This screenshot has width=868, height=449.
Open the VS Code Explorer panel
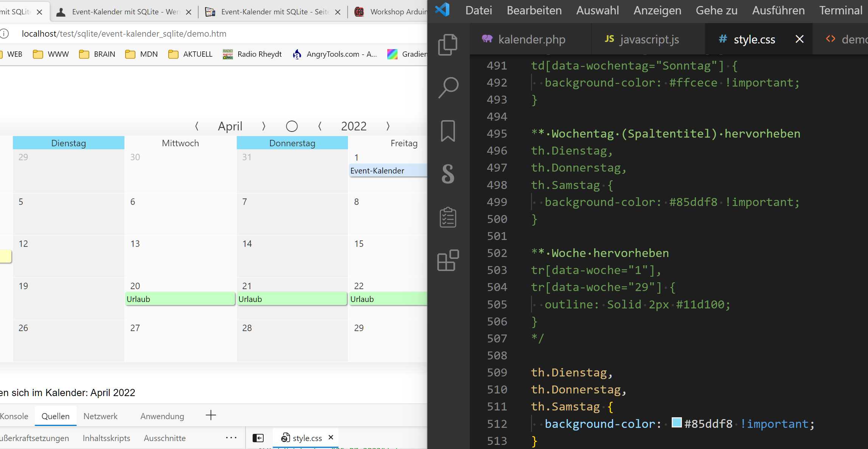448,45
